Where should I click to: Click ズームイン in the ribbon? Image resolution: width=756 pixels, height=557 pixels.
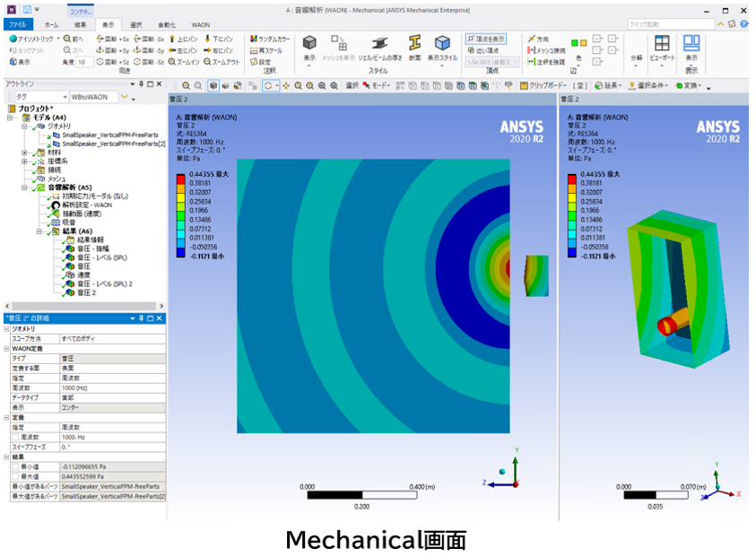[x=184, y=62]
